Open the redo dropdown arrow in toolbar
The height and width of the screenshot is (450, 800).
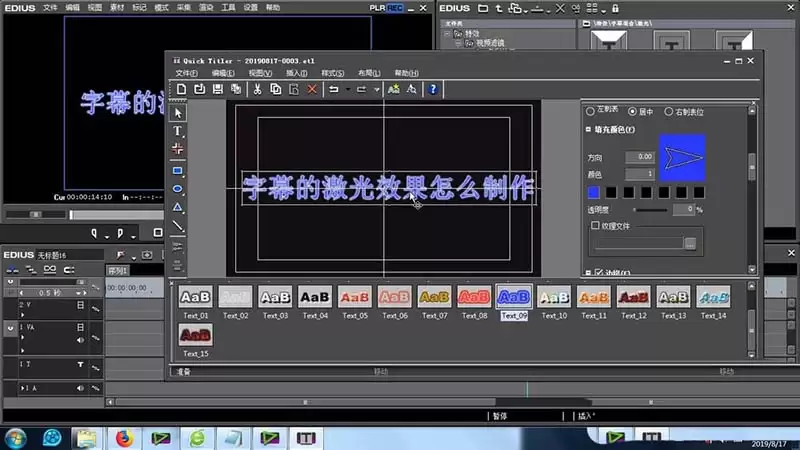coord(377,90)
